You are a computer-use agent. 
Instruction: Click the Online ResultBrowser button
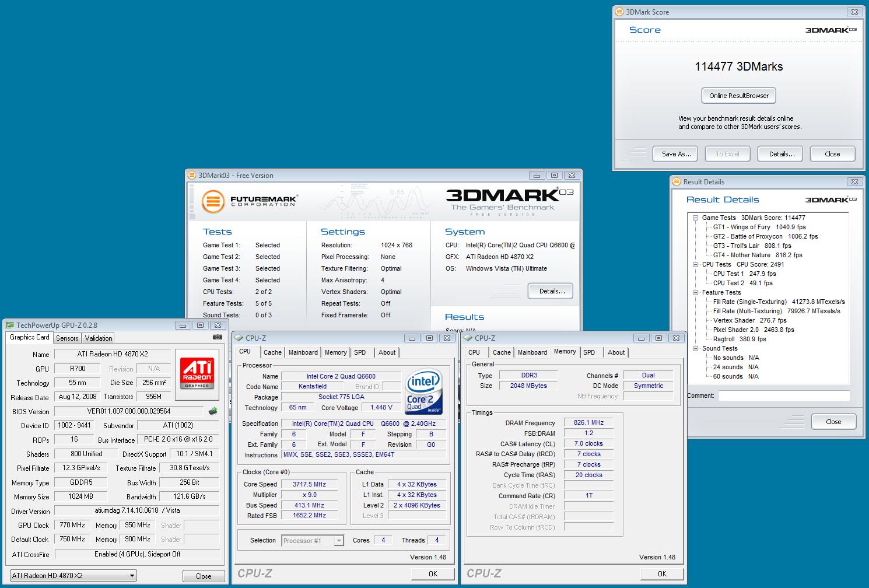click(x=739, y=96)
